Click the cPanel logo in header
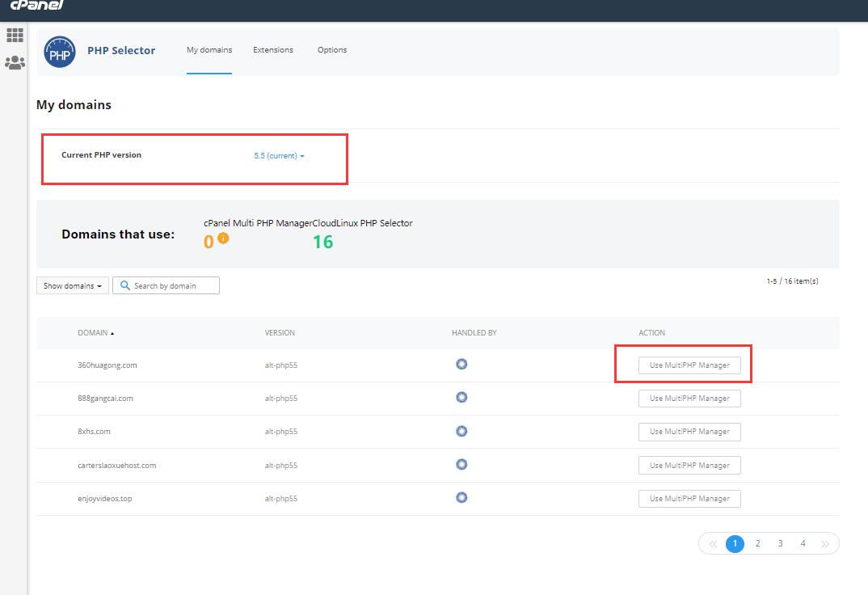 point(36,6)
